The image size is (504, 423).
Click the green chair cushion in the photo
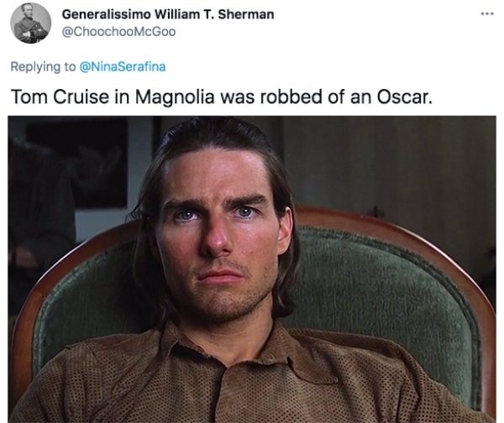(382, 289)
